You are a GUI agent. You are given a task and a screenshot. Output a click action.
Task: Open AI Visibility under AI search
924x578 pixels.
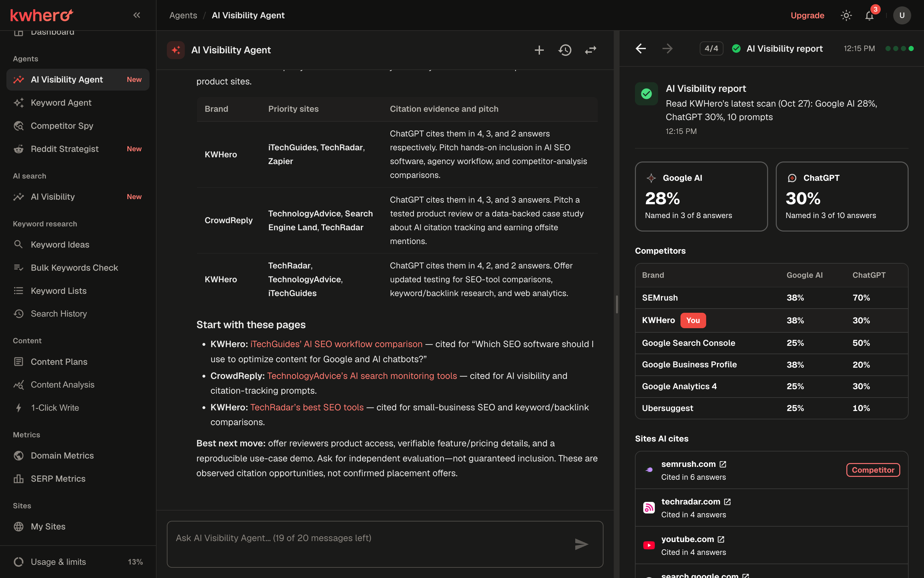(x=78, y=197)
